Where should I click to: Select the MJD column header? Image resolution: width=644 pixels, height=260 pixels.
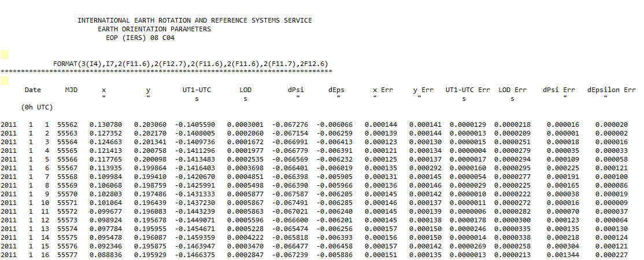72,90
